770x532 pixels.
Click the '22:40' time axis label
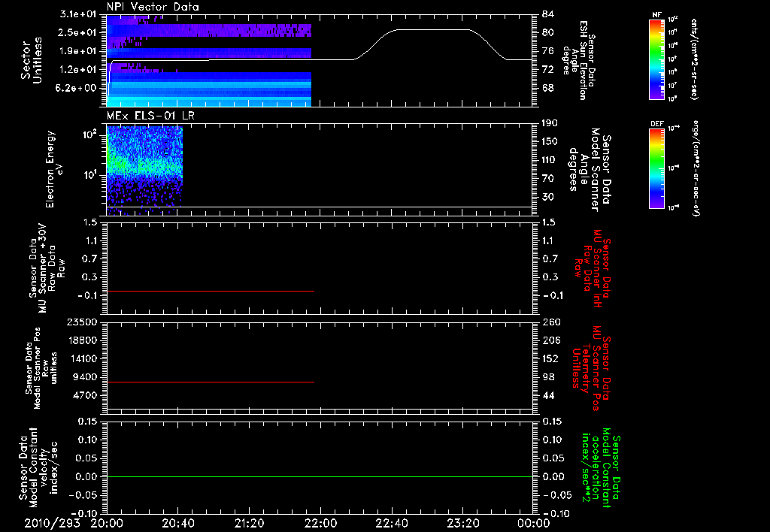click(391, 523)
